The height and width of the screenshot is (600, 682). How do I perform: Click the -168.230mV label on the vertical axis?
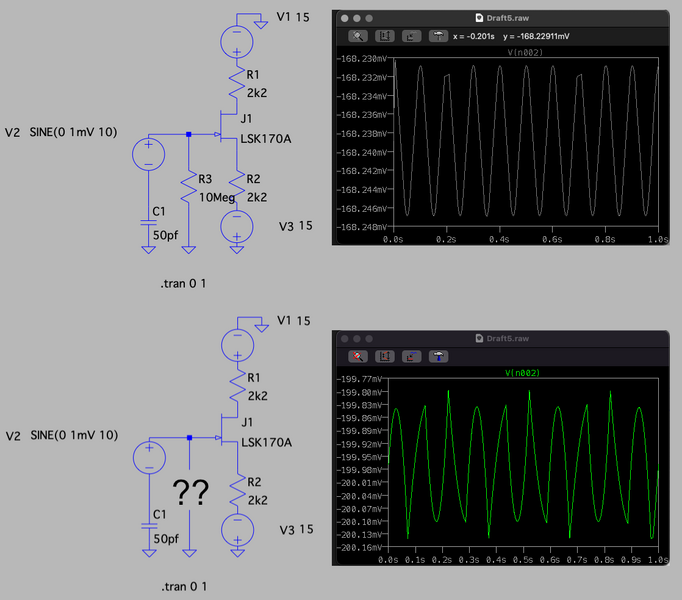363,59
